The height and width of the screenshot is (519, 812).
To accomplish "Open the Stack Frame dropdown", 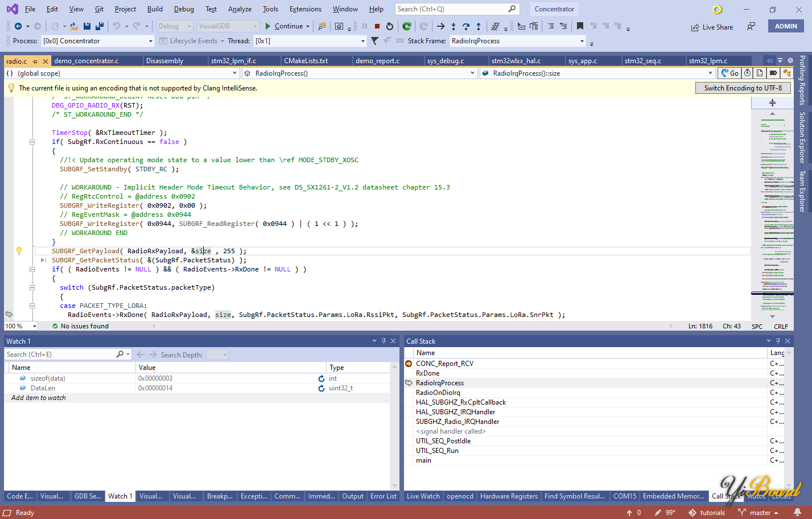I will (582, 41).
